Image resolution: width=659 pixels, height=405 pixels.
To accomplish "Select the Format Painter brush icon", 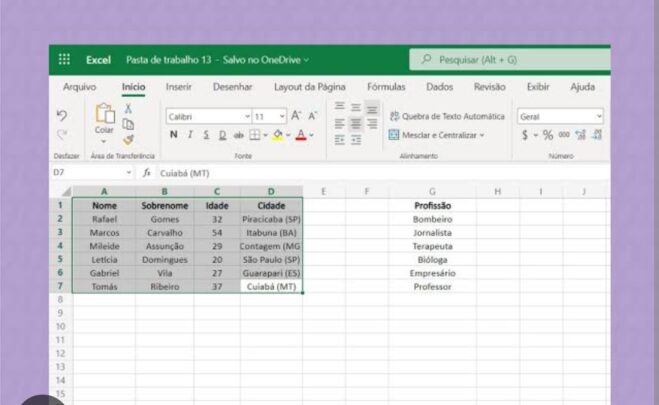I will click(129, 139).
